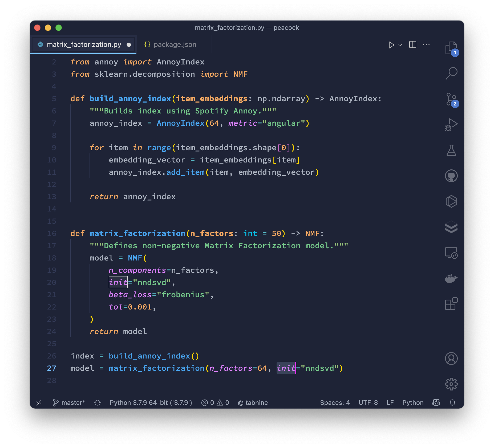Click line number 16 in the gutter
494x448 pixels.
[52, 233]
